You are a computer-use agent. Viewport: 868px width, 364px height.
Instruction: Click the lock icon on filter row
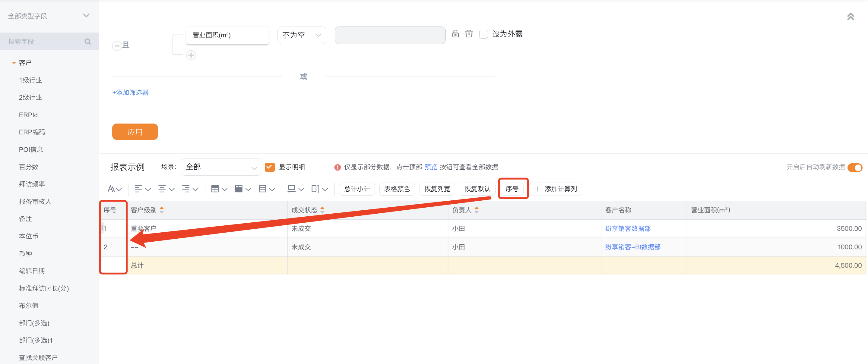click(x=455, y=34)
